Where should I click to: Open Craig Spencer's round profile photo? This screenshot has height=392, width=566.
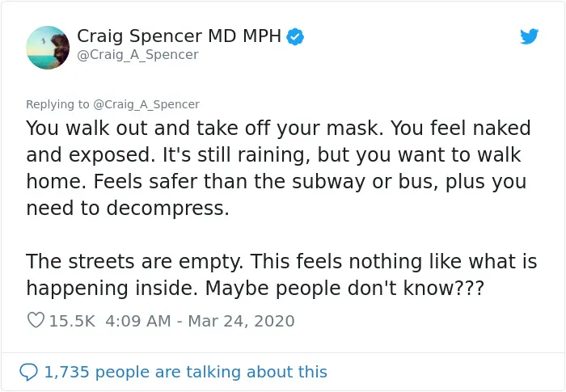pos(48,48)
